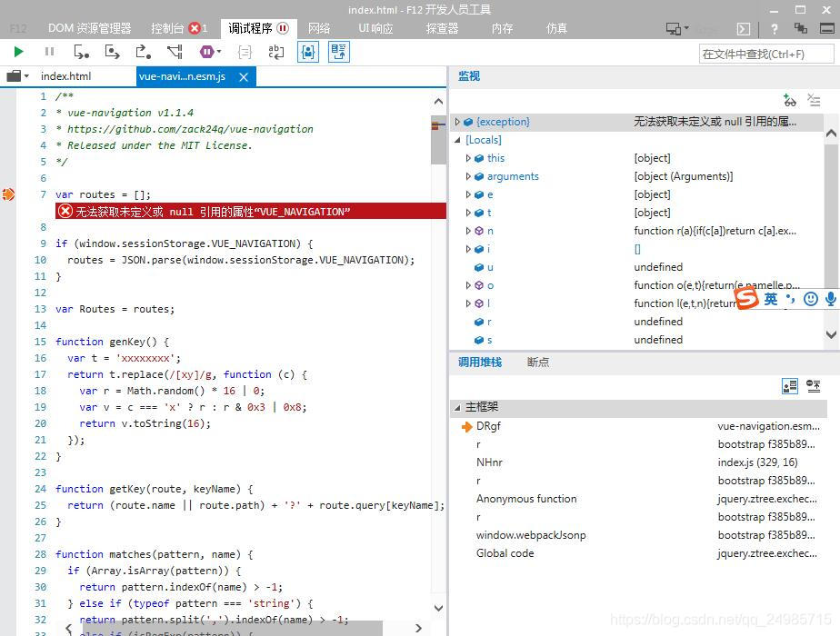The width and height of the screenshot is (840, 636).
Task: Collapse the [Locals] tree node
Action: (x=458, y=140)
